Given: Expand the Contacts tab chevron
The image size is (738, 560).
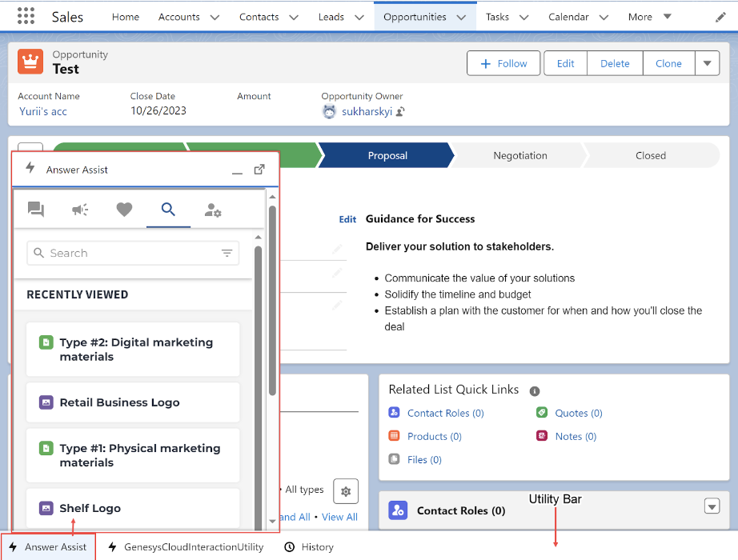Looking at the screenshot, I should point(294,18).
